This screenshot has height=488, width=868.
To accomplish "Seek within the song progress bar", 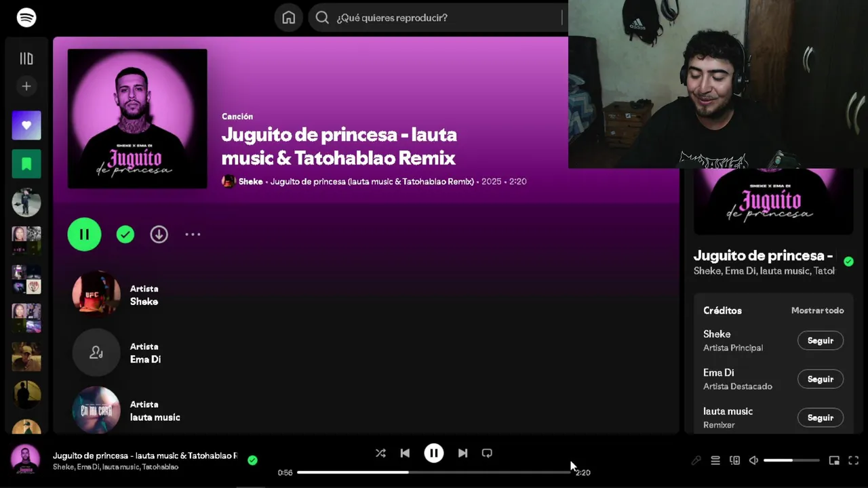I will [435, 472].
